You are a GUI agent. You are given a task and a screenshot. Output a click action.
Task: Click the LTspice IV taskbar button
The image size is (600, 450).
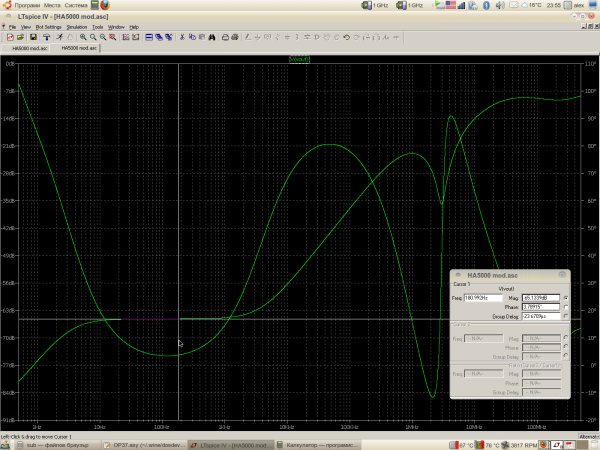tap(232, 445)
